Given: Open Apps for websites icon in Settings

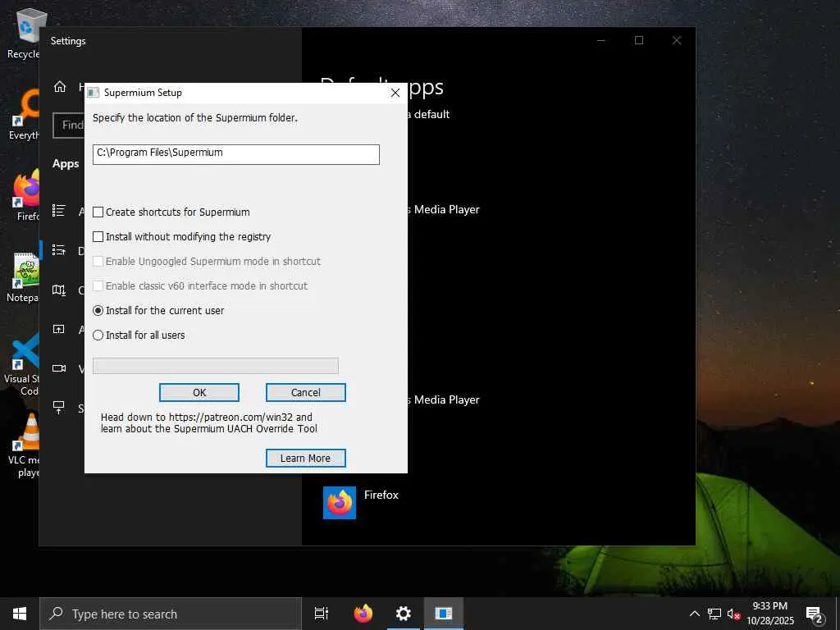Looking at the screenshot, I should (59, 329).
